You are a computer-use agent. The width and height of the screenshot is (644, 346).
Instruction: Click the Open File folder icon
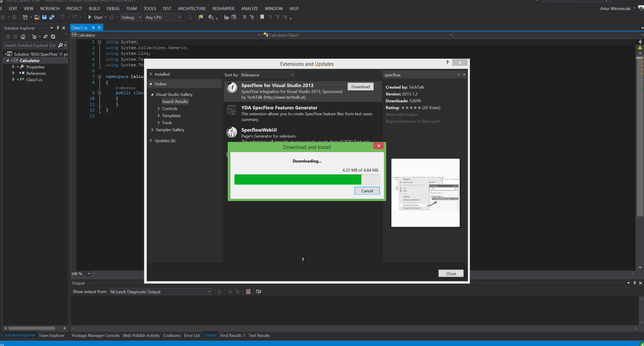click(x=37, y=17)
